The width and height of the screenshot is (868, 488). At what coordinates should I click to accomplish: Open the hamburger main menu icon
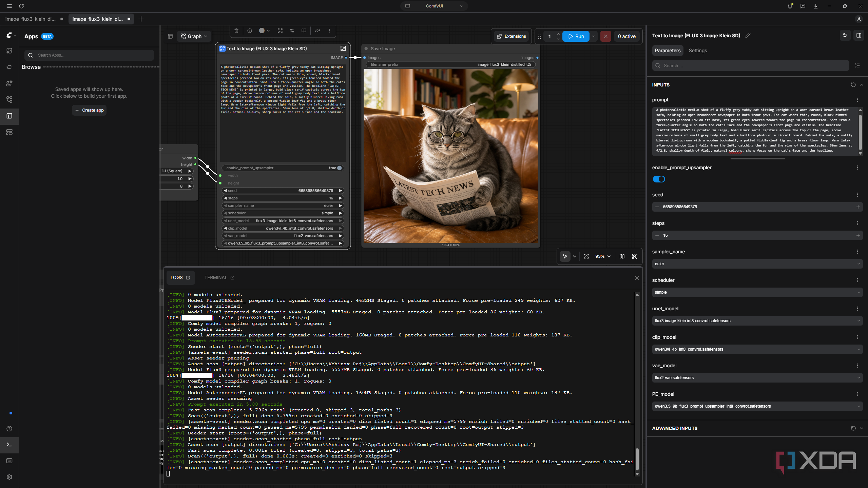pos(9,6)
